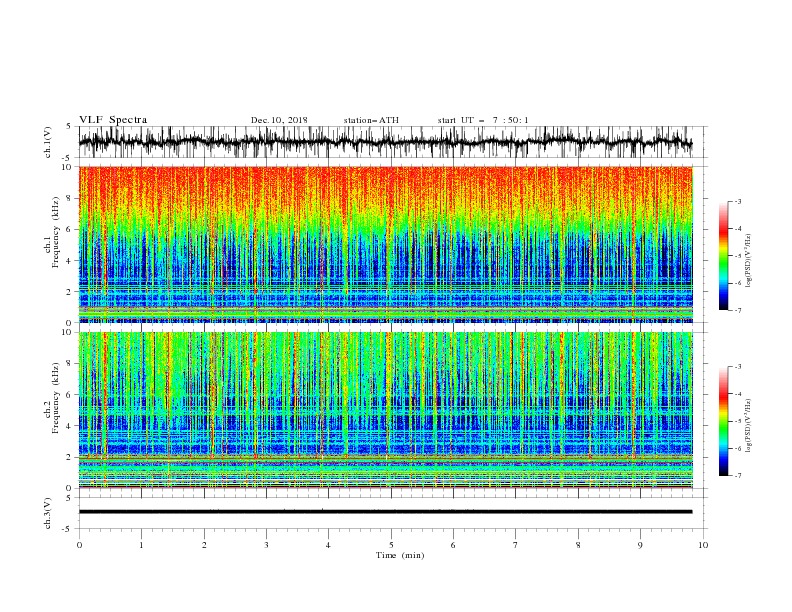Click inside the ch.2 spectrogram panel
Screen dimensions: 792x612
click(386, 410)
